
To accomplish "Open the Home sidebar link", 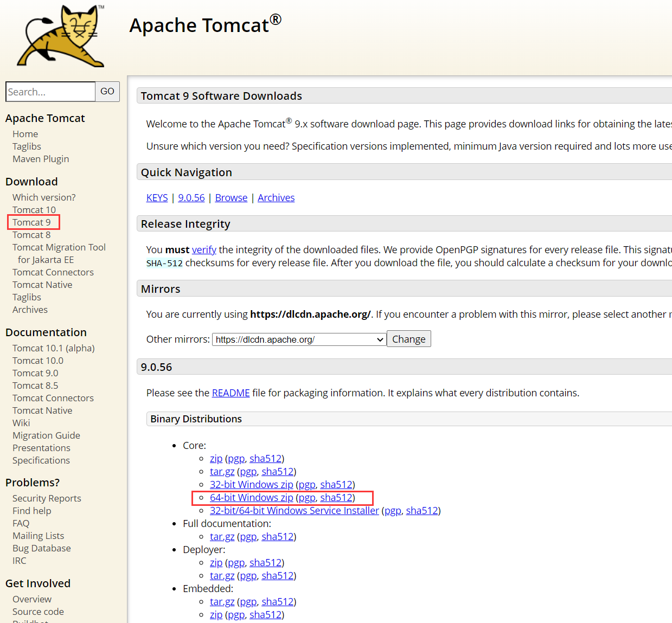I will point(25,134).
